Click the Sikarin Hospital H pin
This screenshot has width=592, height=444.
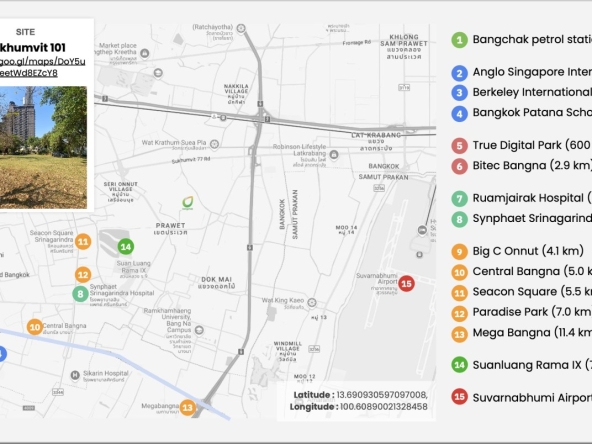pyautogui.click(x=75, y=375)
